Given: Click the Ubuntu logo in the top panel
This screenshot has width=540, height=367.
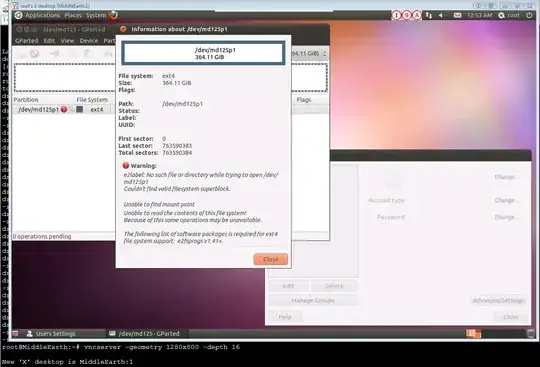Looking at the screenshot, I should (x=18, y=15).
